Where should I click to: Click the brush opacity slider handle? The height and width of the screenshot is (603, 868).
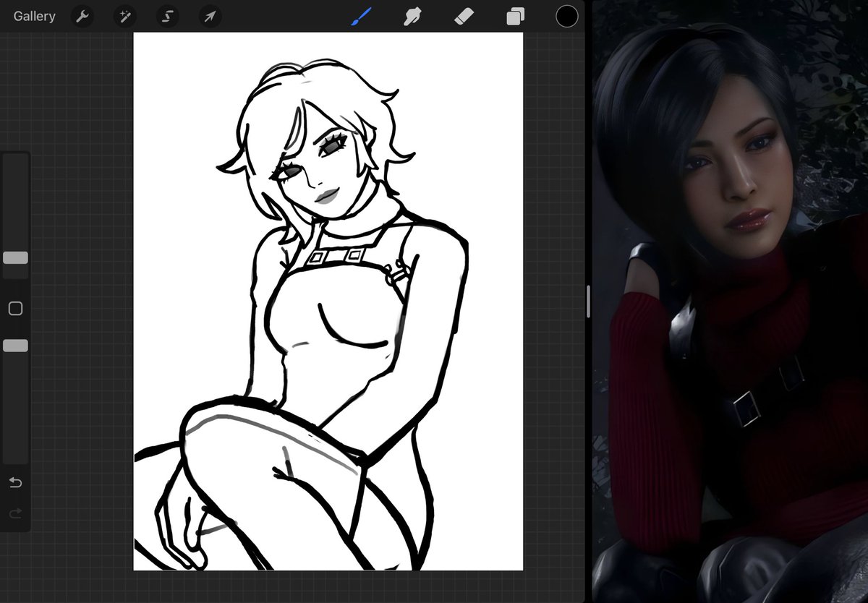pyautogui.click(x=15, y=346)
